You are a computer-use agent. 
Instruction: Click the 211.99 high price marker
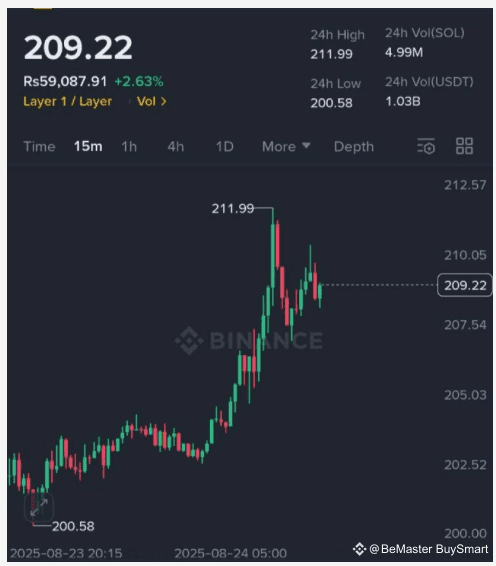click(233, 208)
